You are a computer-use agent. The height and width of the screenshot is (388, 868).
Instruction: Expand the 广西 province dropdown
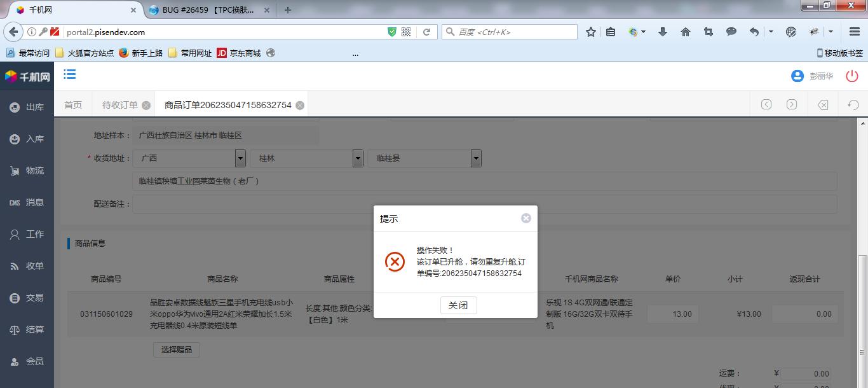[240, 158]
